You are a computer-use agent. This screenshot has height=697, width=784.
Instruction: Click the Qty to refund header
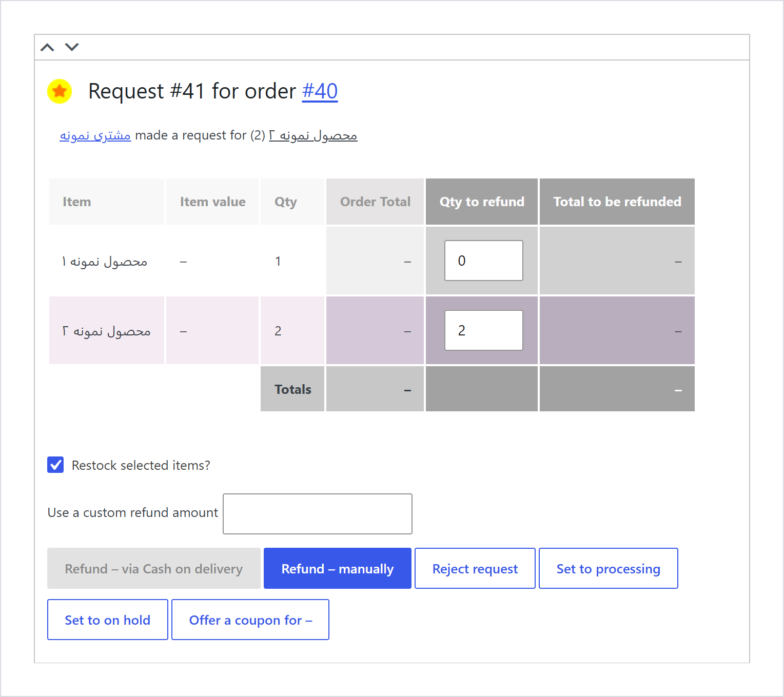click(x=482, y=202)
